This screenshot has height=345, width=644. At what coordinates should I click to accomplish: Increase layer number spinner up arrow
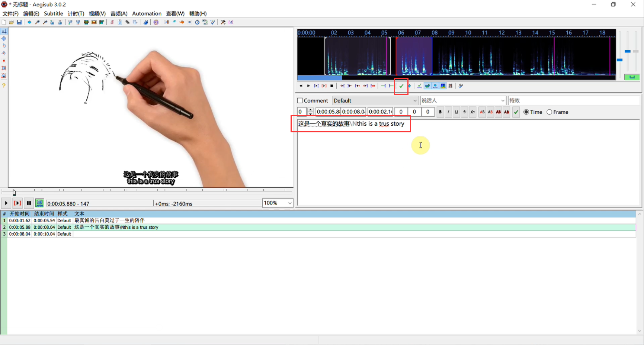310,110
